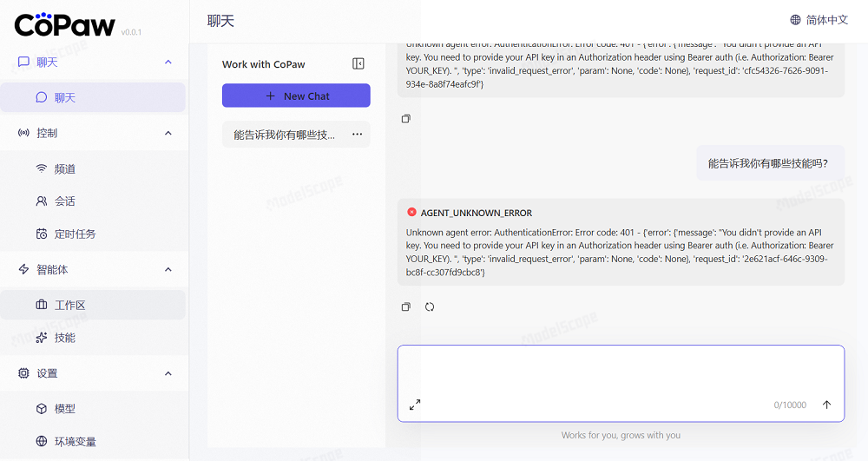The image size is (868, 461).
Task: Collapse the Work with CoPaw sidebar panel
Action: pos(358,63)
